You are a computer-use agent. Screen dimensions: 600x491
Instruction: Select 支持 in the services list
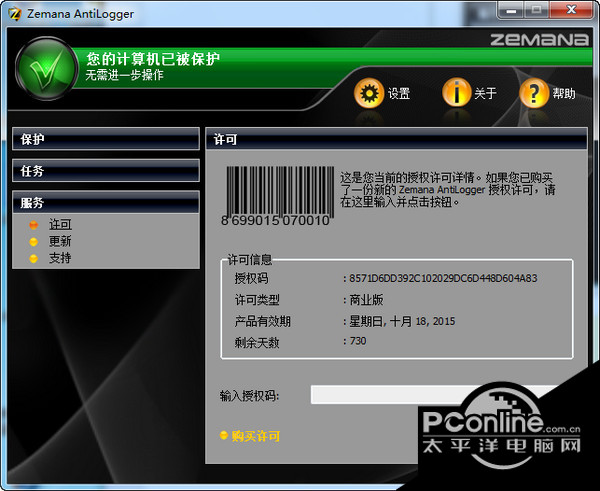[x=60, y=258]
